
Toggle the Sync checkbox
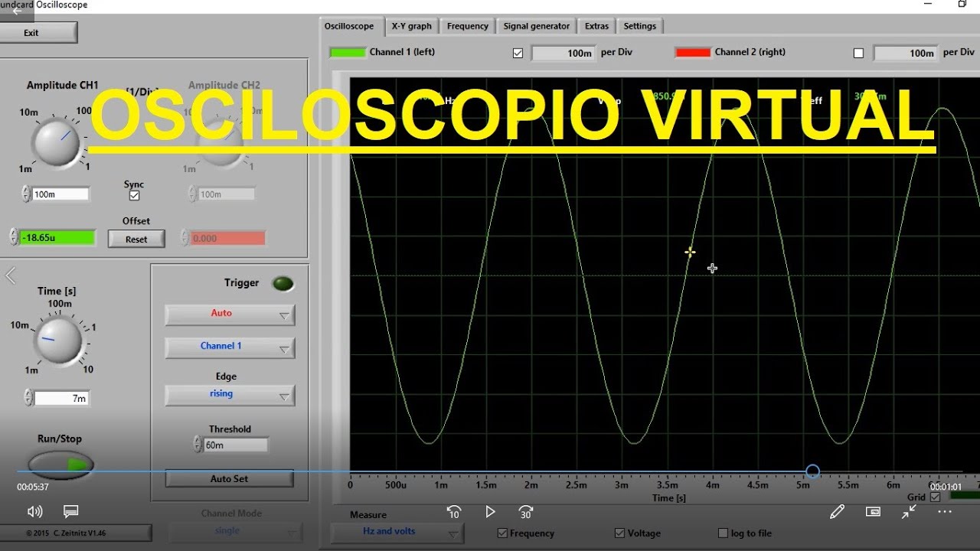point(135,196)
